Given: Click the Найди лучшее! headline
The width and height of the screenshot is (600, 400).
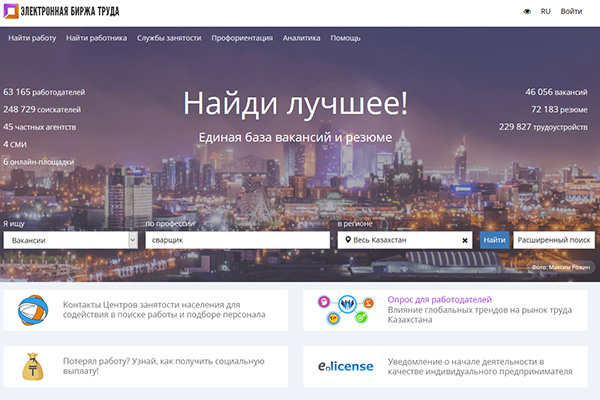Looking at the screenshot, I should (295, 103).
